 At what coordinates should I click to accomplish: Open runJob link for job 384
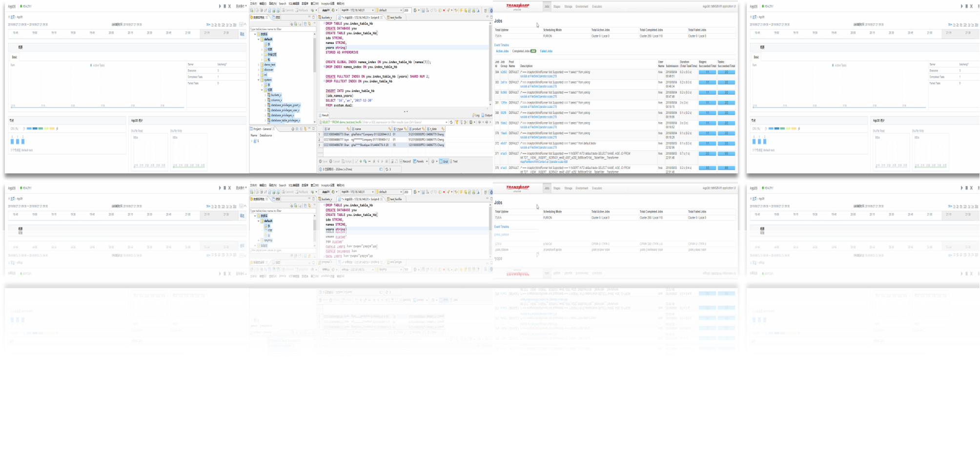(x=538, y=76)
